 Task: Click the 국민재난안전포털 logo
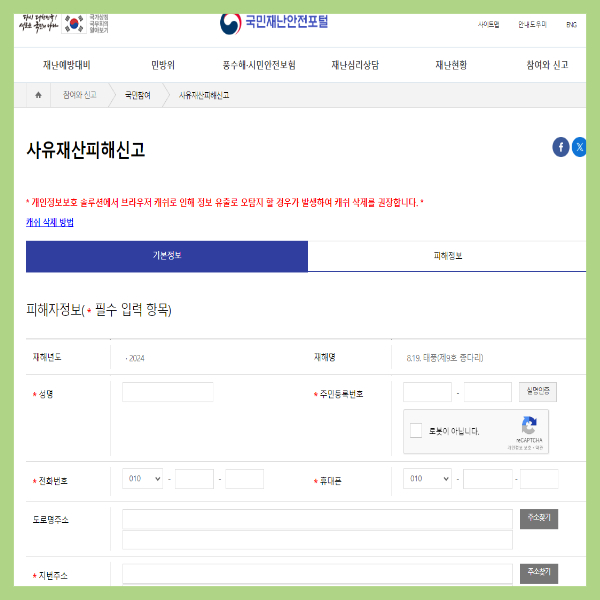(x=274, y=23)
